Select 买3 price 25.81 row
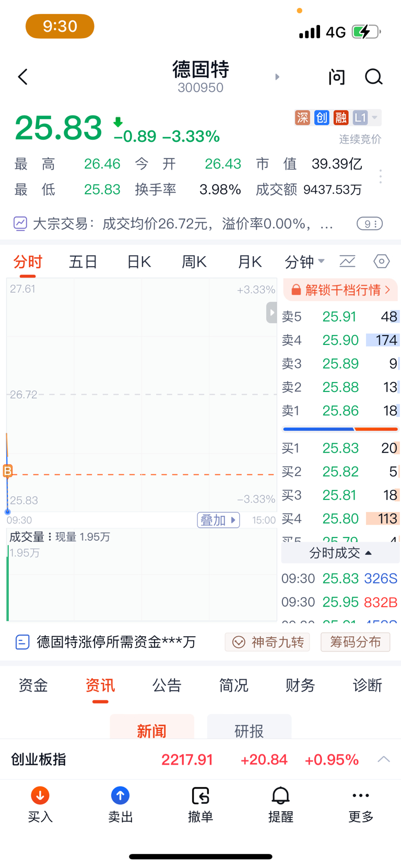 pos(340,495)
